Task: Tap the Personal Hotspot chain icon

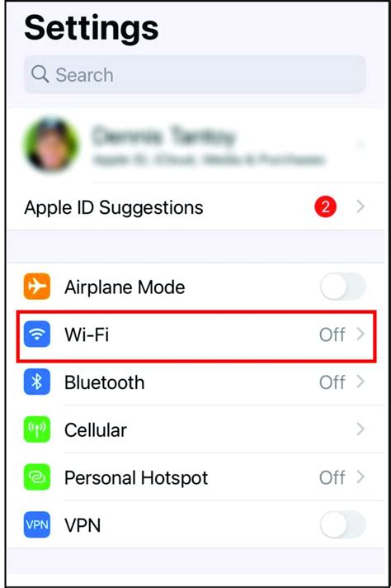Action: 36,477
